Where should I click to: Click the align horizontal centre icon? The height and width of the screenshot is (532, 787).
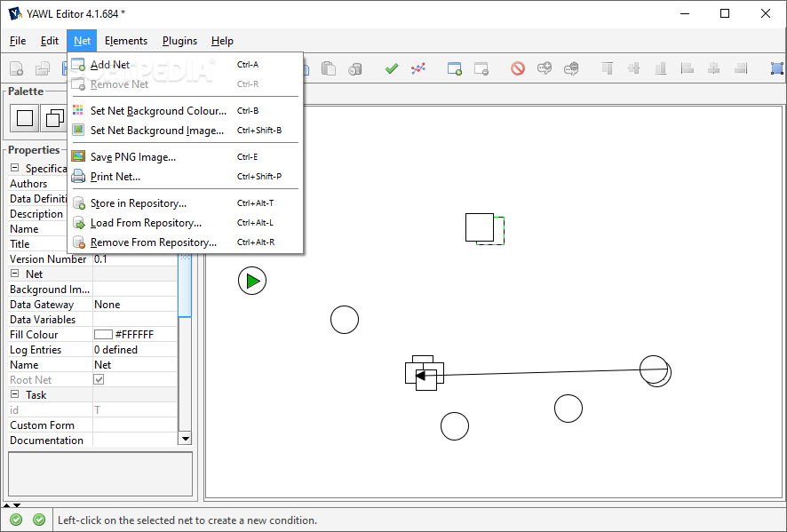714,68
